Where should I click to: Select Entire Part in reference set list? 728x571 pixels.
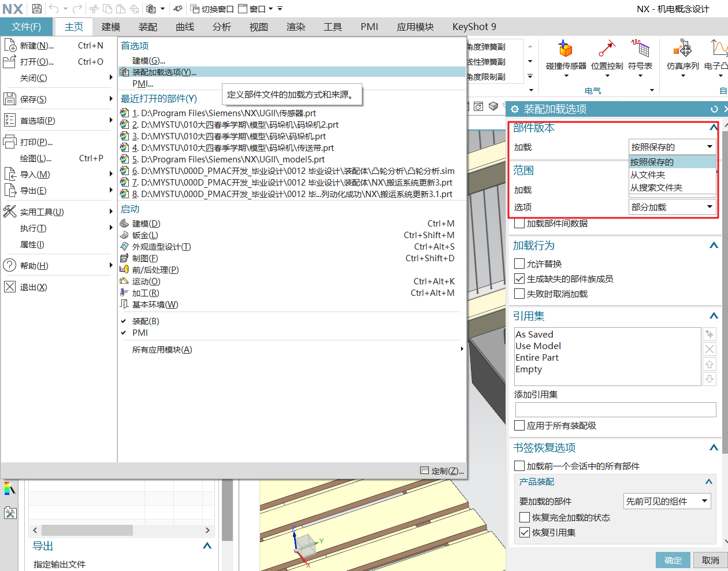[537, 358]
